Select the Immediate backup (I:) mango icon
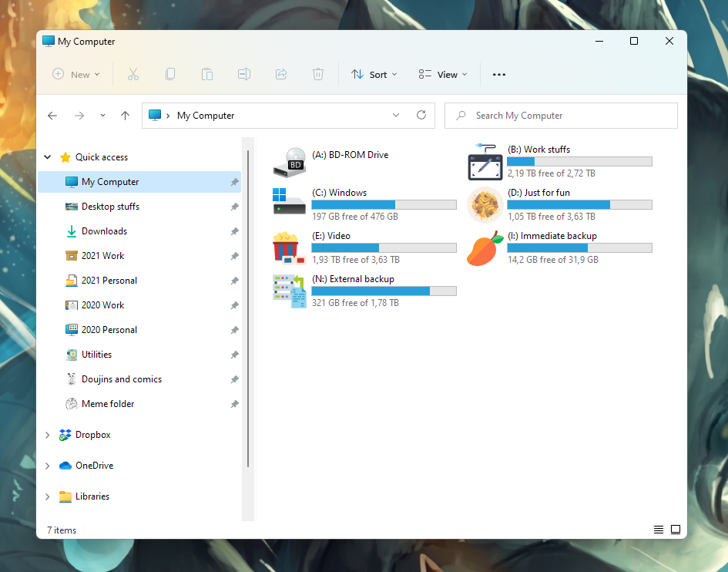This screenshot has width=728, height=572. [485, 248]
